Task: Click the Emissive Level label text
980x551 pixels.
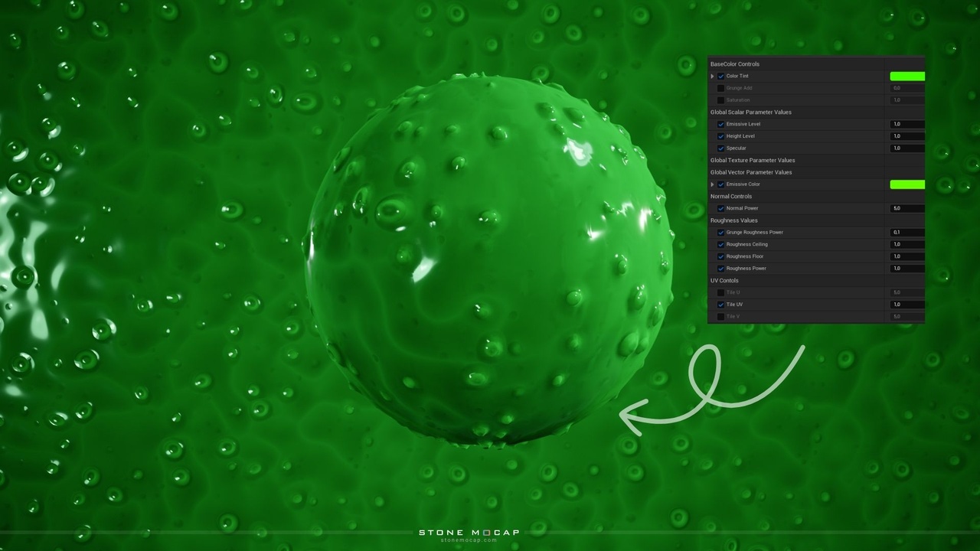Action: pos(743,124)
